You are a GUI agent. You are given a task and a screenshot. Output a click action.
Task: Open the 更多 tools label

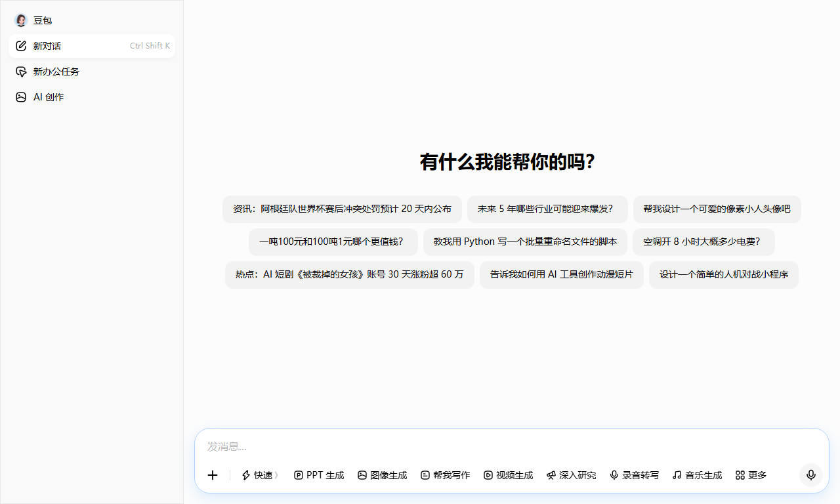pos(757,475)
